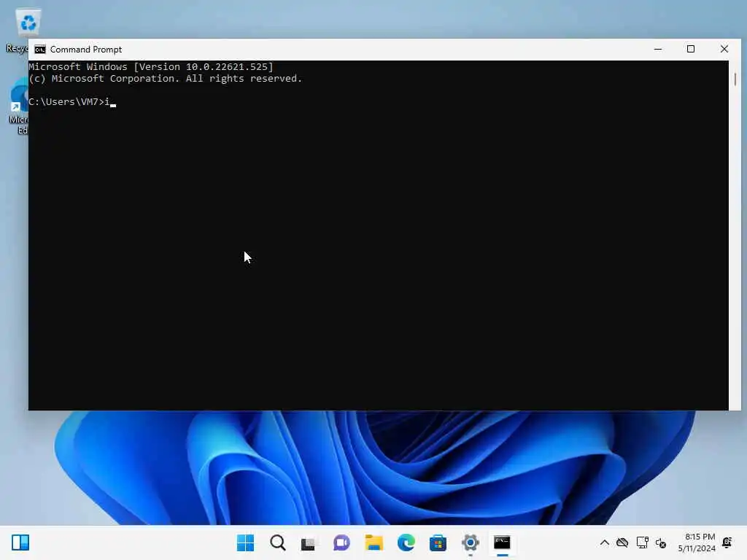Screen dimensions: 747x560
Task: Launch Microsoft Edge from the taskbar
Action: click(x=406, y=542)
